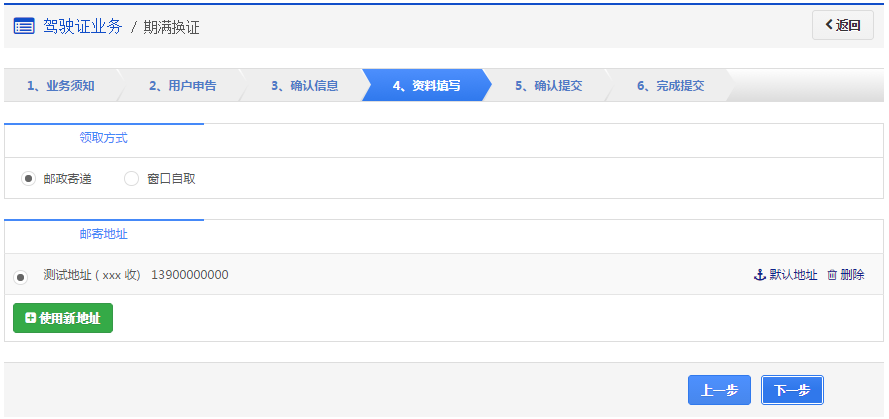Click the trash can delete icon
The height and width of the screenshot is (419, 889).
pos(832,275)
